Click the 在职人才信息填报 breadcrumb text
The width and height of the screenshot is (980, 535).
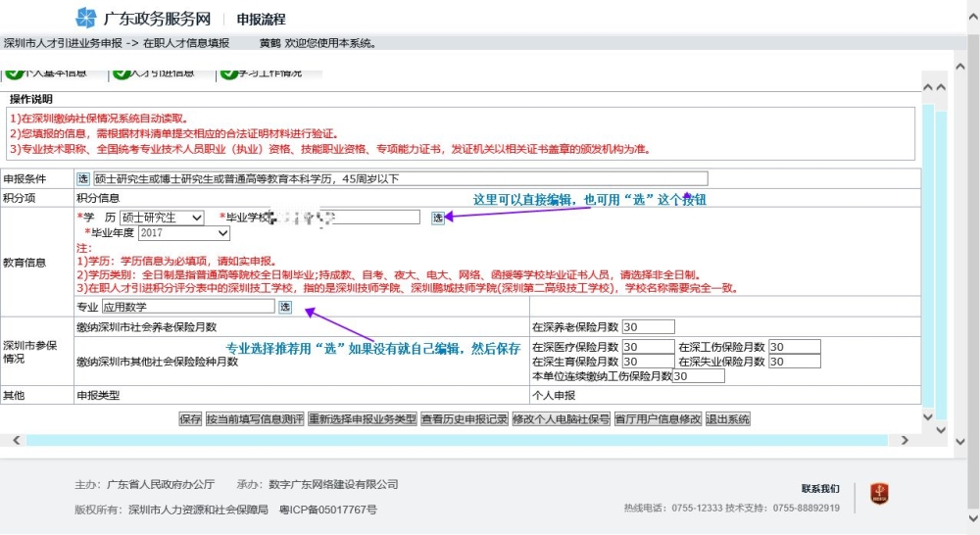[x=186, y=43]
